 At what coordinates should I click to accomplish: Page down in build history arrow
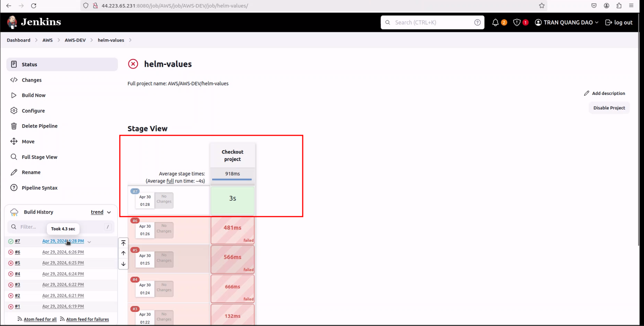tap(124, 264)
